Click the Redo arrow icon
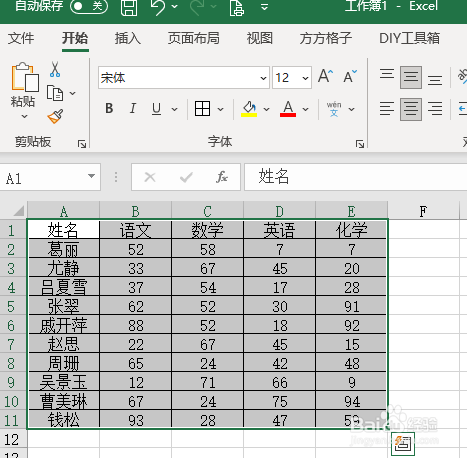Image resolution: width=467 pixels, height=458 pixels. pyautogui.click(x=197, y=7)
